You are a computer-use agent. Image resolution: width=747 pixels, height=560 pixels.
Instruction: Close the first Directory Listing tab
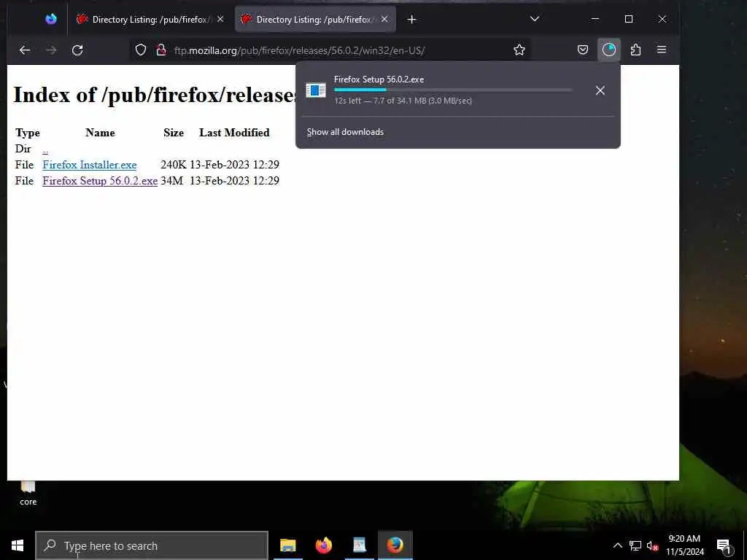click(220, 19)
